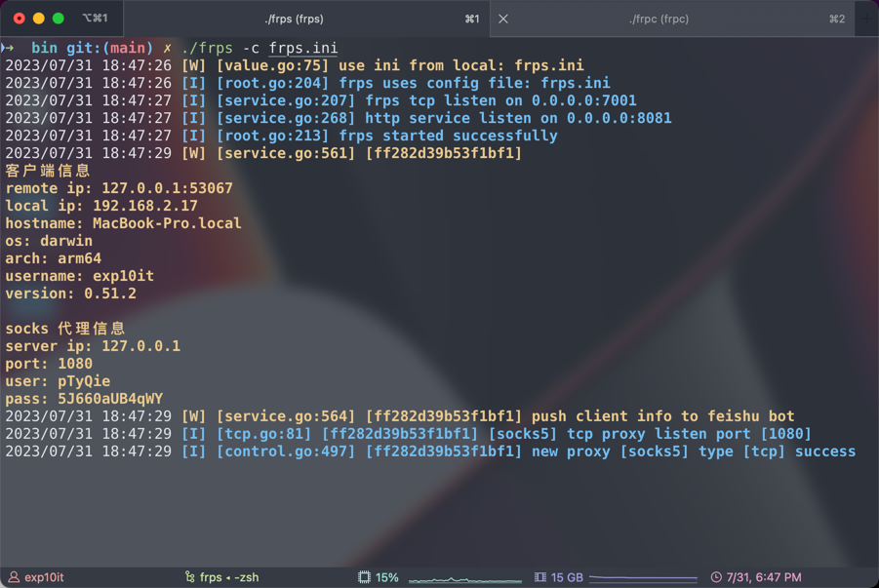Click the CPU usage graph in status bar

pos(465,579)
